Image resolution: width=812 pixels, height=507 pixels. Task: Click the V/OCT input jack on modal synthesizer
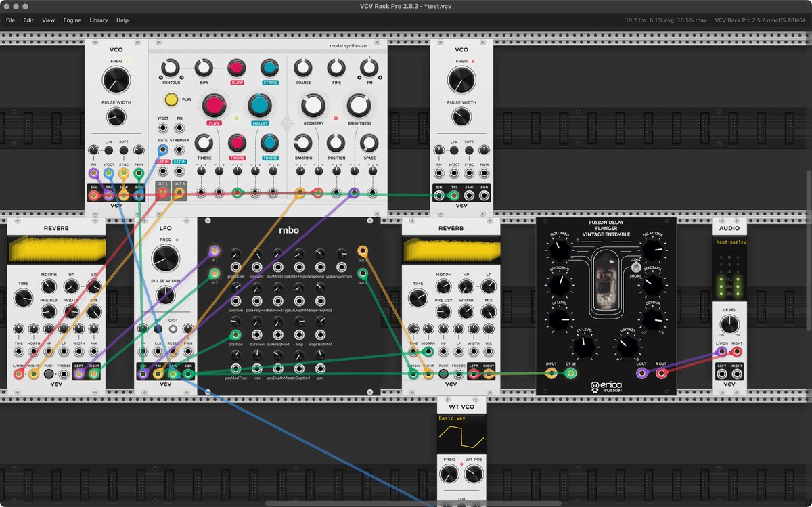click(x=163, y=127)
